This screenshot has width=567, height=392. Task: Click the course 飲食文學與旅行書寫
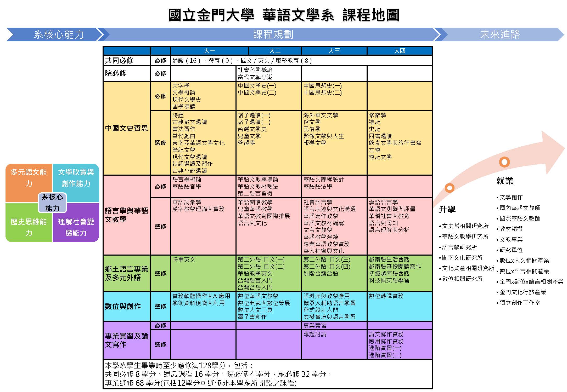pyautogui.click(x=395, y=143)
